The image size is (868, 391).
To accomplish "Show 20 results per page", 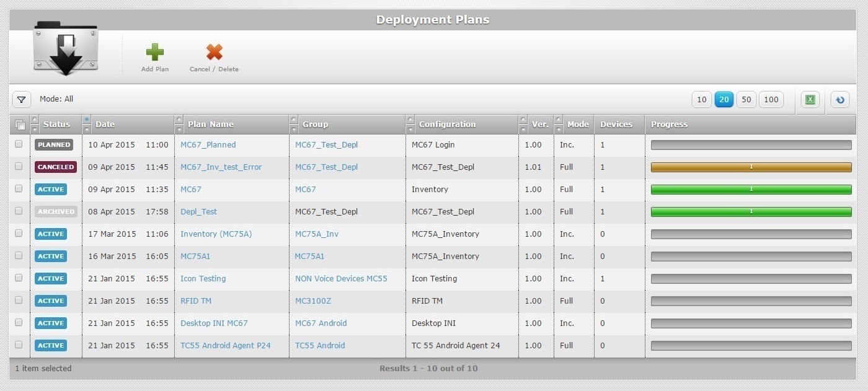I will pos(724,99).
